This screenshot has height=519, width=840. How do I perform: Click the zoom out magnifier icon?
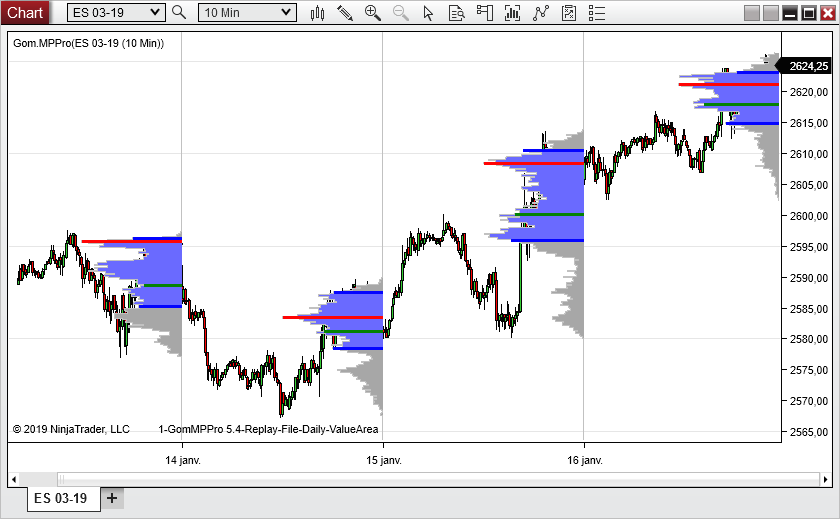401,13
